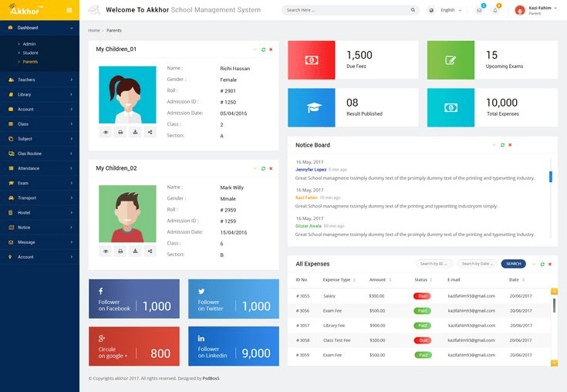Toggle sort on the Expense Type column
567x392 pixels.
(355, 280)
